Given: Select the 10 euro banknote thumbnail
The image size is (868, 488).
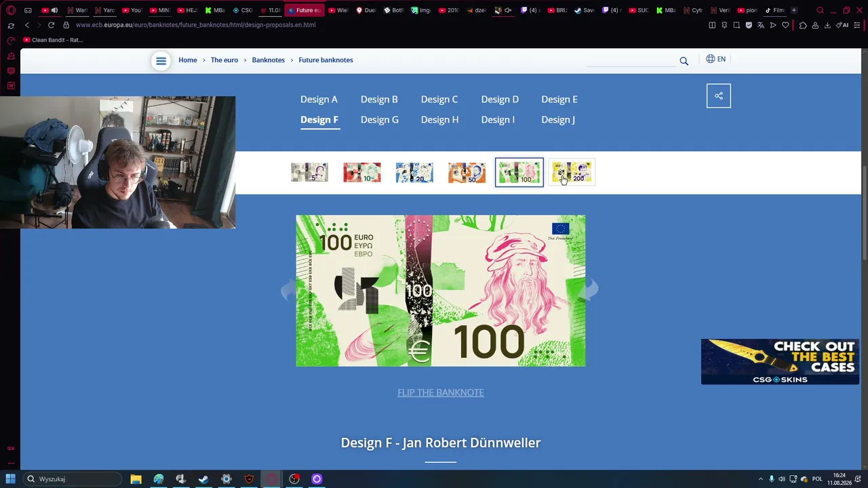Looking at the screenshot, I should (362, 172).
